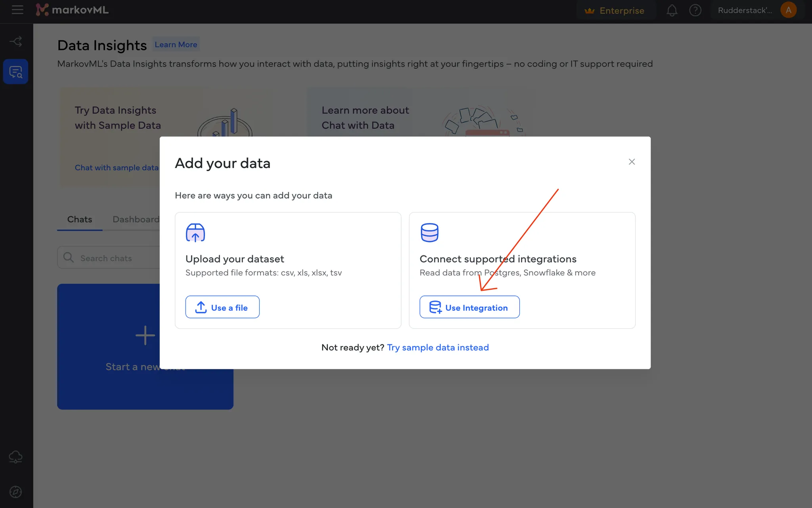The image size is (812, 508).
Task: Open the cloud integrations sidebar icon
Action: click(16, 457)
